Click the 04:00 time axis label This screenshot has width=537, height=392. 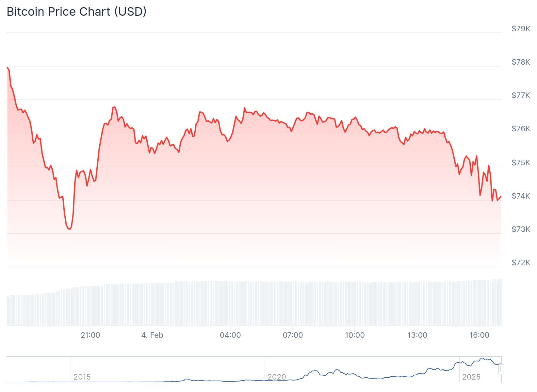pyautogui.click(x=230, y=335)
